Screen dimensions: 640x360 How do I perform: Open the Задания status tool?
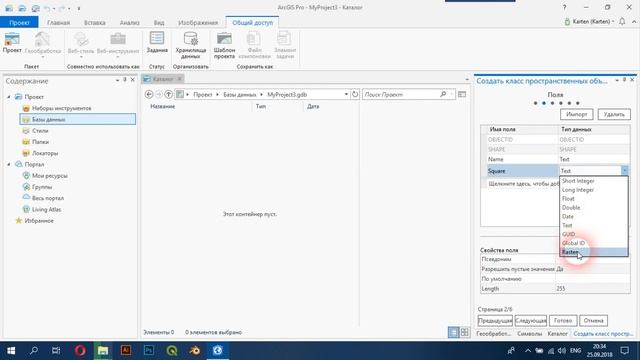(x=157, y=42)
